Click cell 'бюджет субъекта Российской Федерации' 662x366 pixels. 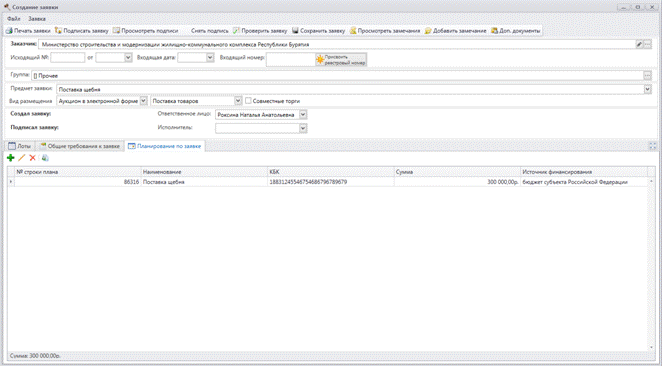(x=584, y=182)
